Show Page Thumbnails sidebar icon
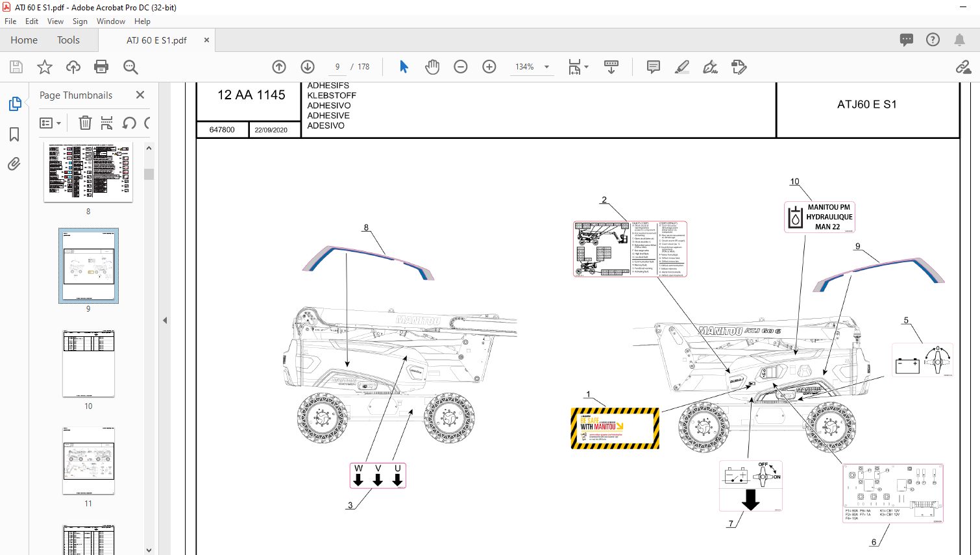 14,104
